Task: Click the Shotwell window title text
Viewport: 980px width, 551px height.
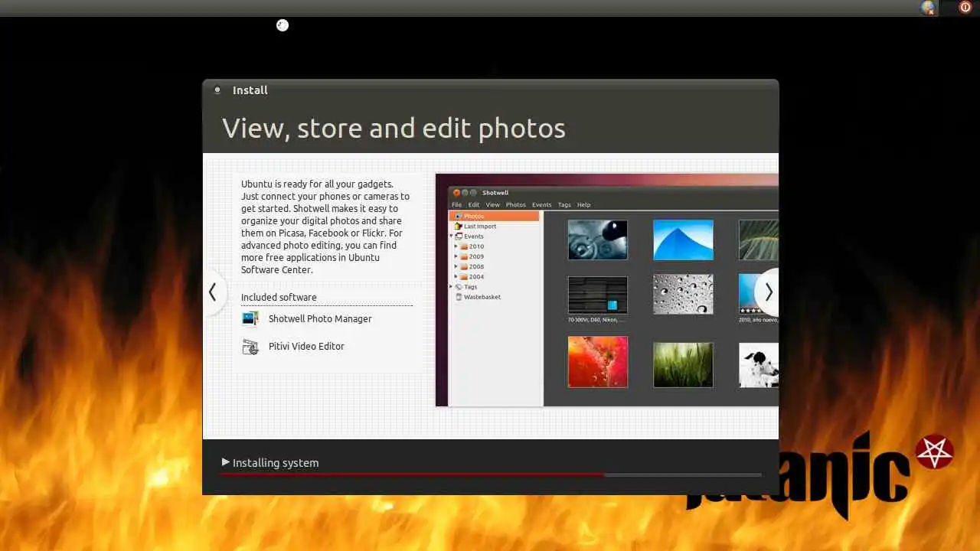Action: (x=495, y=193)
